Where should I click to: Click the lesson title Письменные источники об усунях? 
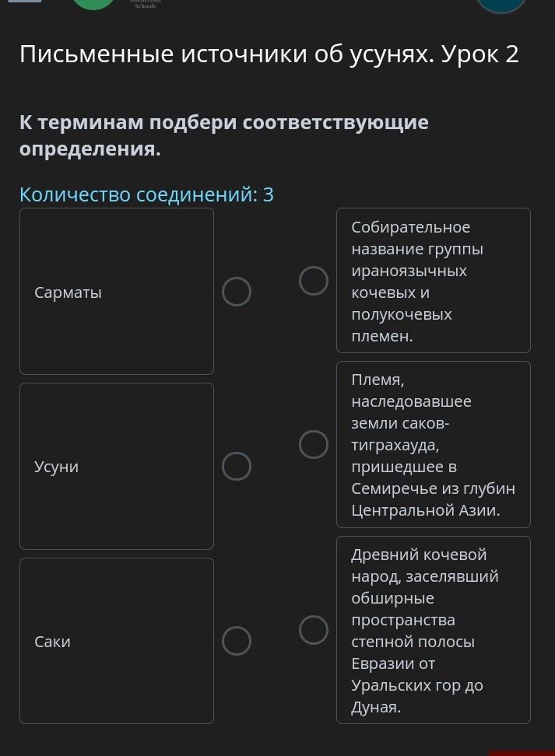pos(269,54)
